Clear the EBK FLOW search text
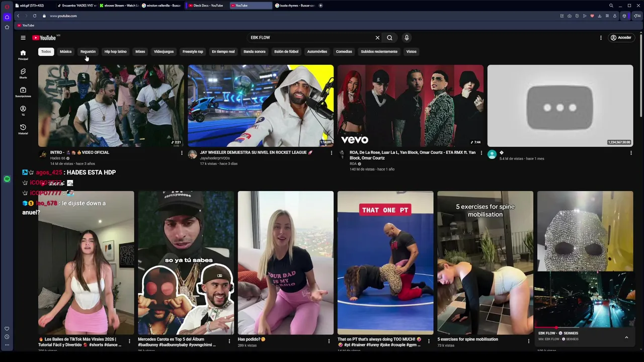Image resolution: width=644 pixels, height=362 pixels. coord(377,38)
